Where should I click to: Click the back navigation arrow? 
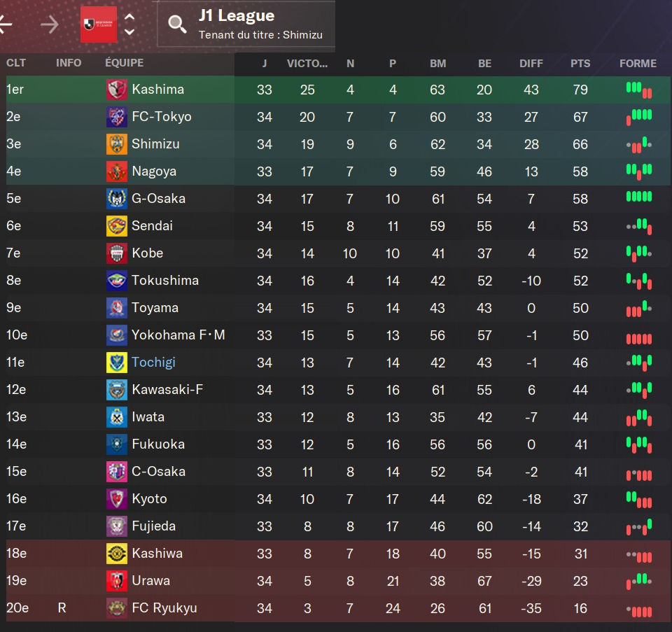[6, 25]
